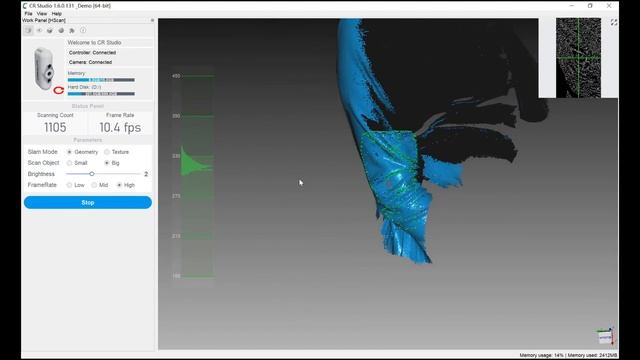Click the Hard Disk usage bar
The height and width of the screenshot is (360, 640).
101,94
